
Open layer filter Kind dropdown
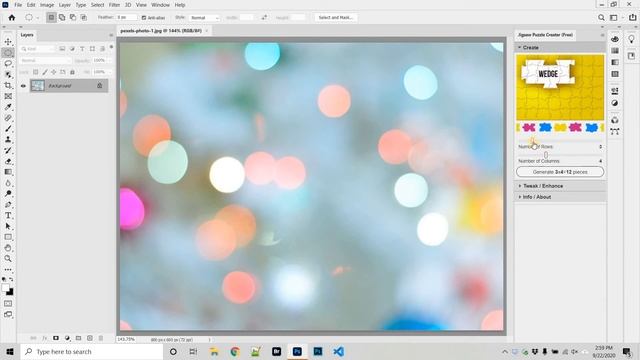tap(38, 49)
